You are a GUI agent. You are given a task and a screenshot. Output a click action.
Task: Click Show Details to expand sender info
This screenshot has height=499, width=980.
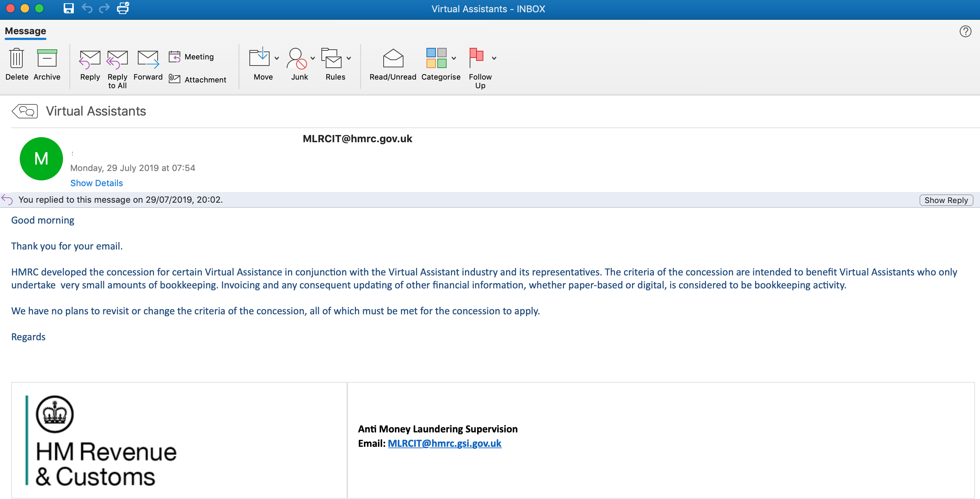pos(97,183)
